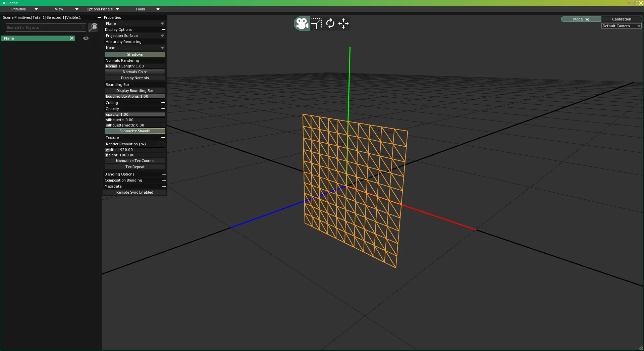This screenshot has width=644, height=351.
Task: Toggle Tex Repeat option
Action: [x=135, y=167]
